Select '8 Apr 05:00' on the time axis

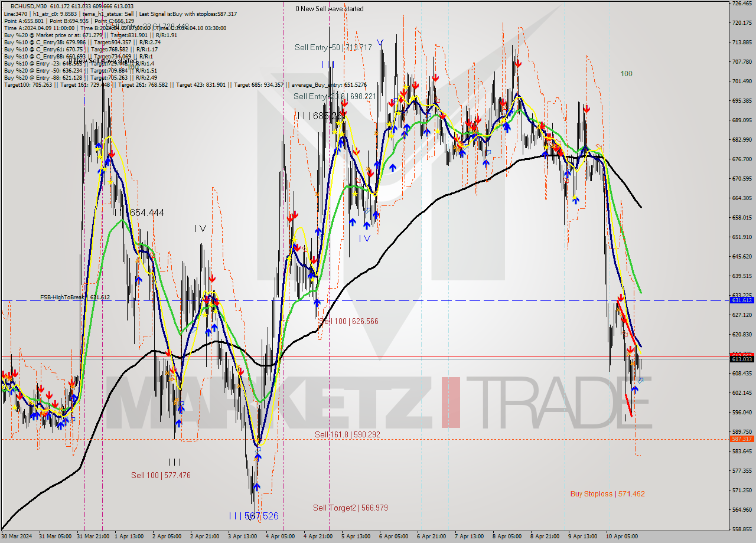[507, 537]
